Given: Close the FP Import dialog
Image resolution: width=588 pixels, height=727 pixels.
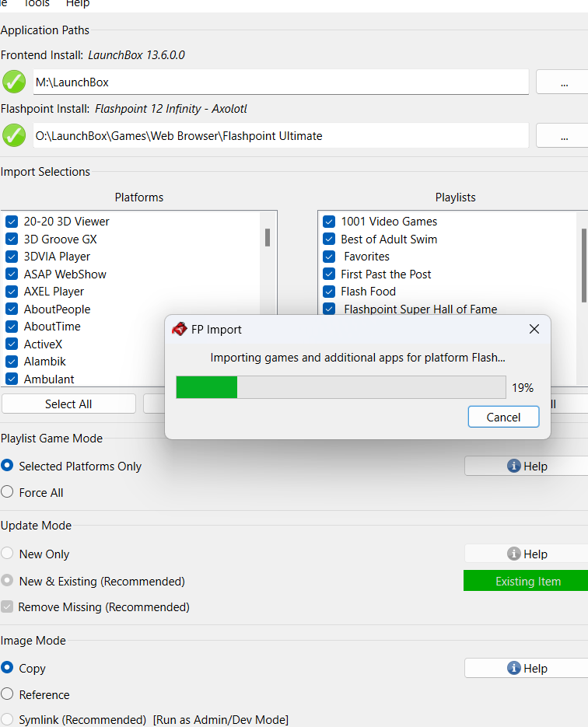Looking at the screenshot, I should 534,329.
